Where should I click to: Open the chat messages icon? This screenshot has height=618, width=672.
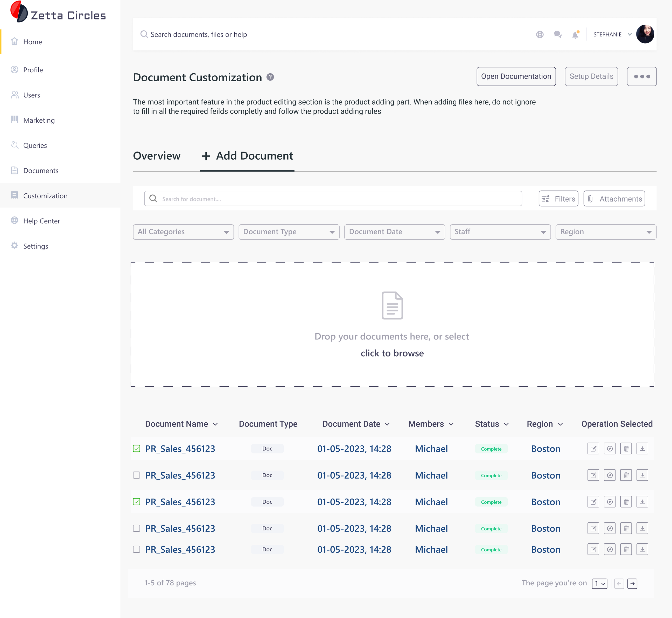[x=557, y=34]
